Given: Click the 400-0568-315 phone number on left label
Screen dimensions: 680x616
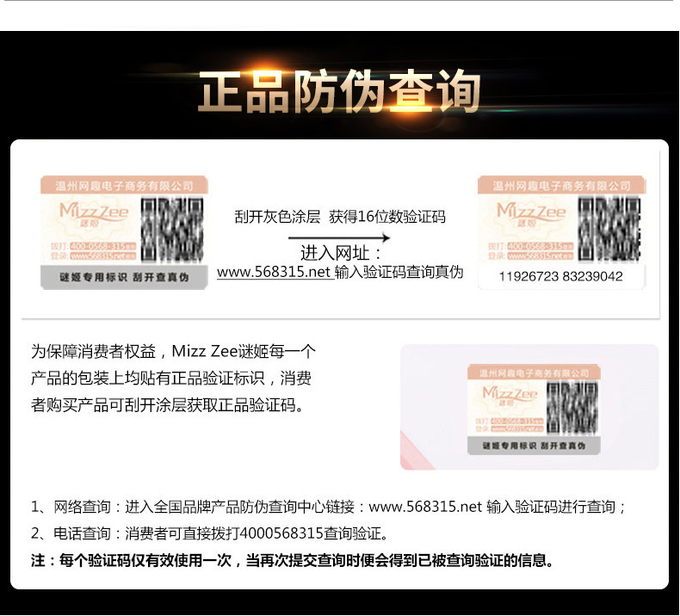Looking at the screenshot, I should pos(102,246).
